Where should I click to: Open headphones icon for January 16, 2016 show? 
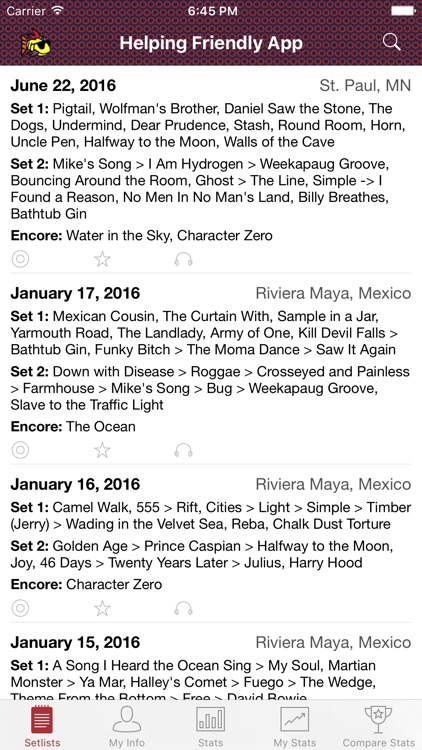pos(183,608)
